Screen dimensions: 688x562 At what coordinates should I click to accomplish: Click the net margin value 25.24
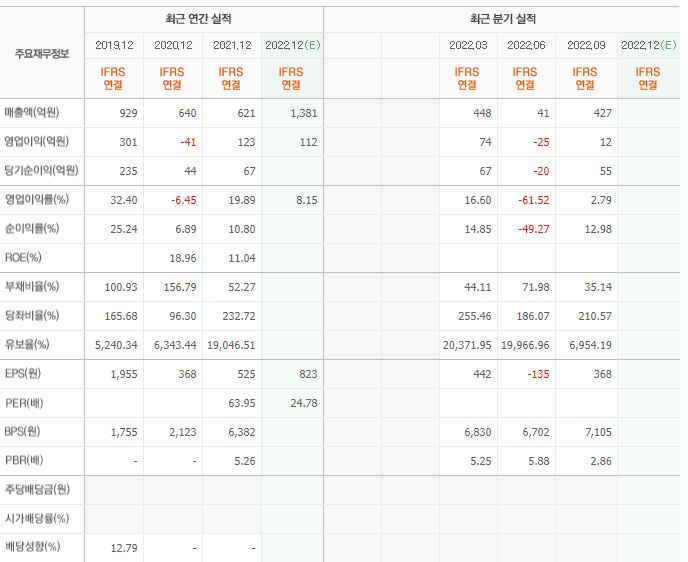(124, 229)
